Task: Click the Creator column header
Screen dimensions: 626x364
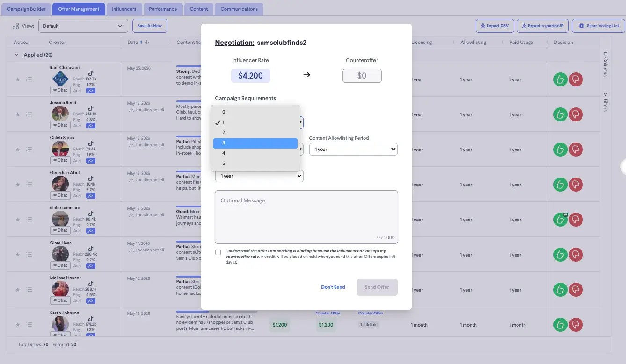Action: 57,42
